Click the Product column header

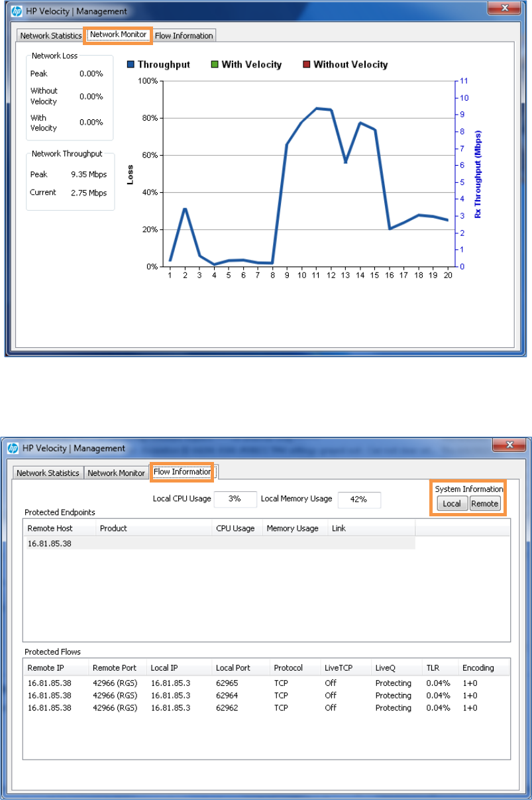(154, 528)
